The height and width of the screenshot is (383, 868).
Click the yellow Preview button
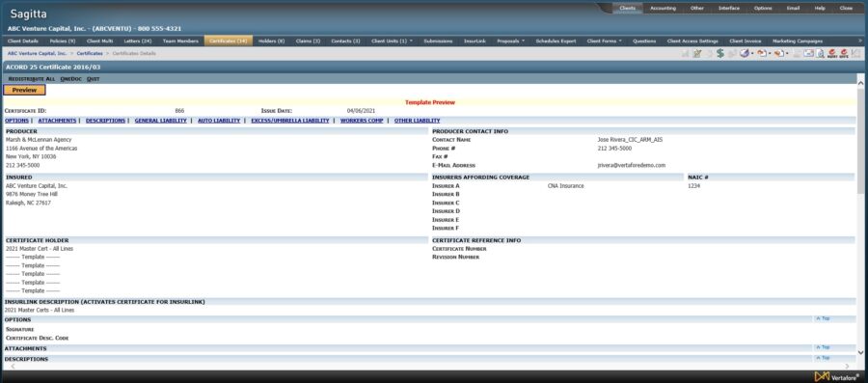[24, 91]
